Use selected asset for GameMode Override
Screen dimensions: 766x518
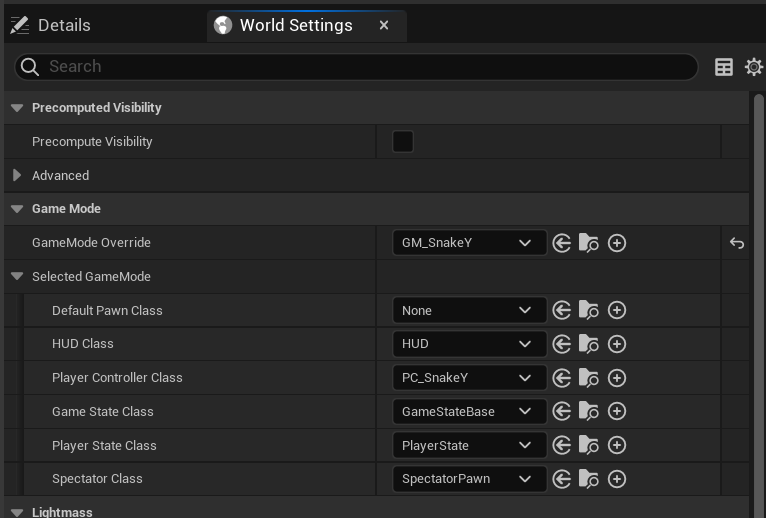point(562,243)
